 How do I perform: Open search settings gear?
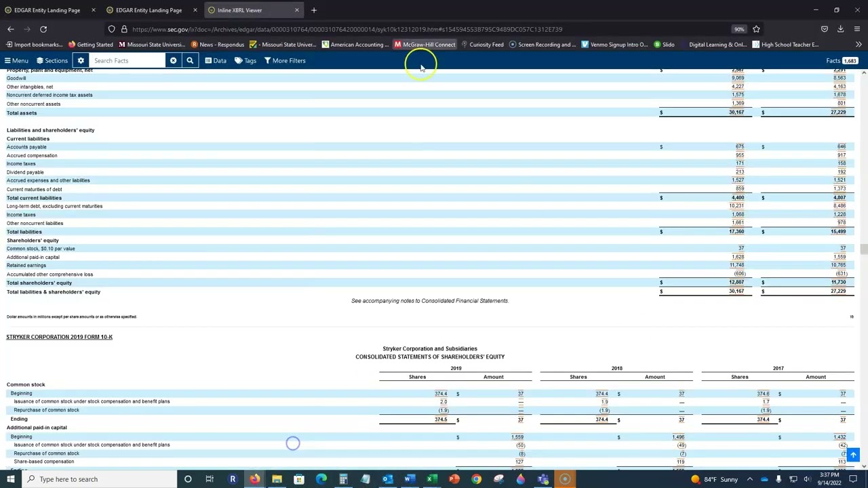click(x=81, y=61)
